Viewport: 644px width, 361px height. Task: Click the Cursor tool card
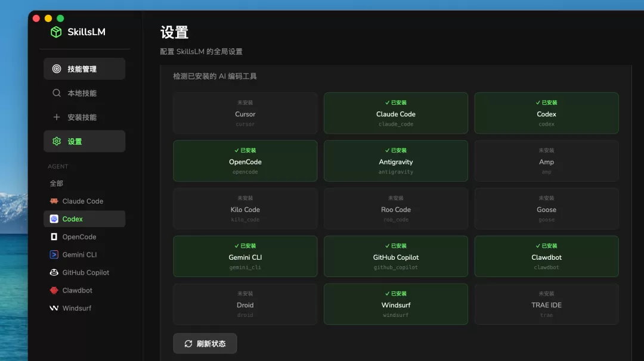pos(245,113)
